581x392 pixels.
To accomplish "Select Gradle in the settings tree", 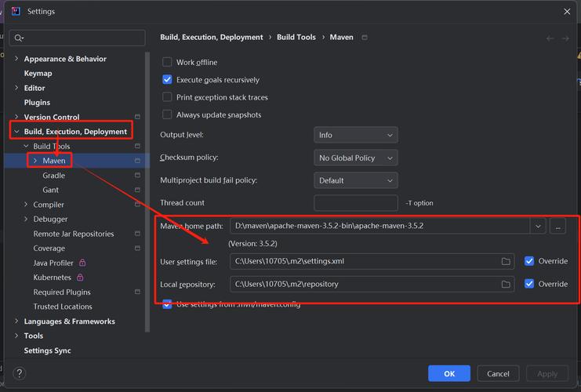I will click(53, 176).
